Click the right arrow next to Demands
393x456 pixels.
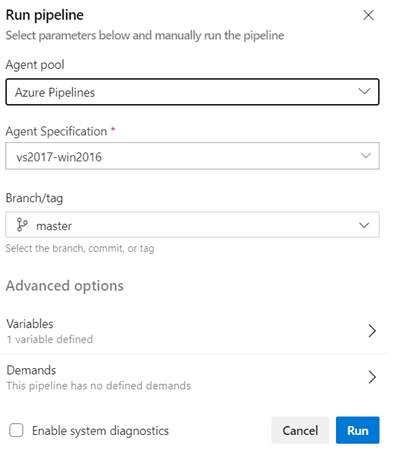click(372, 377)
